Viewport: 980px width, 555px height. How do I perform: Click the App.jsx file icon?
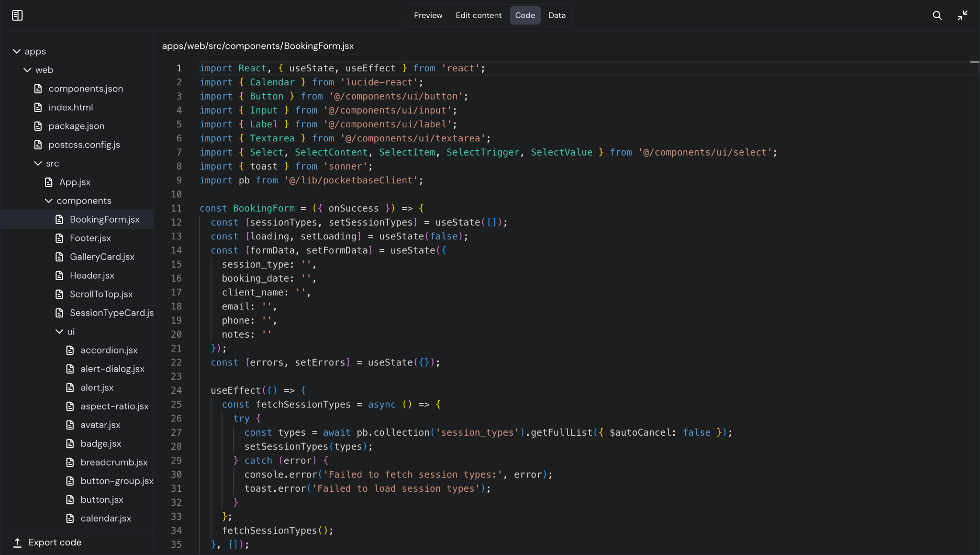(x=49, y=182)
